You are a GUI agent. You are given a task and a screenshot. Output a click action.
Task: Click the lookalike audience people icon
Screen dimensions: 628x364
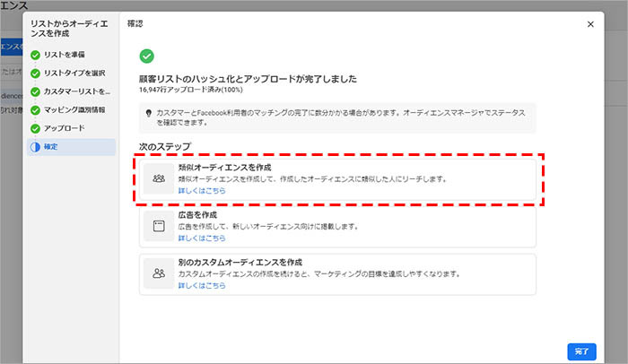159,178
